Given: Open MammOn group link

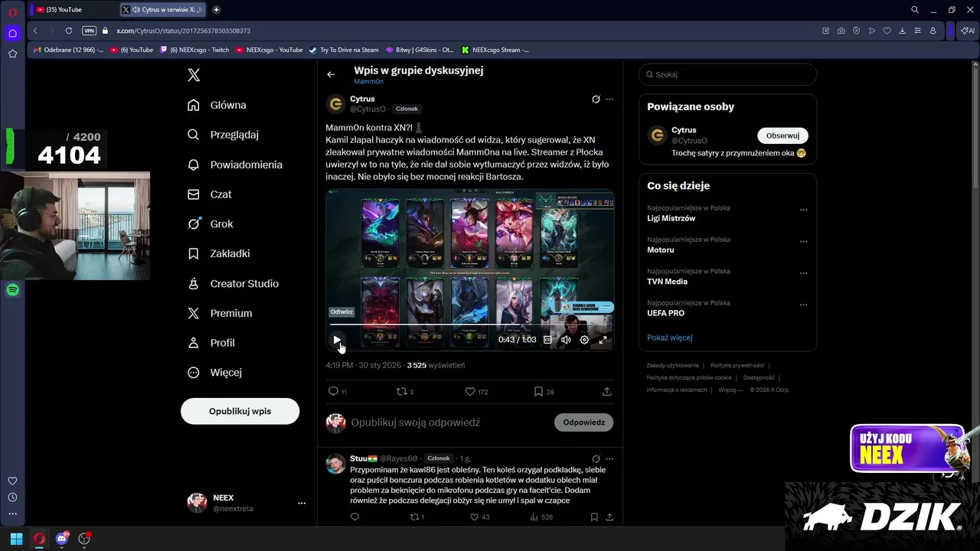Looking at the screenshot, I should pos(368,81).
